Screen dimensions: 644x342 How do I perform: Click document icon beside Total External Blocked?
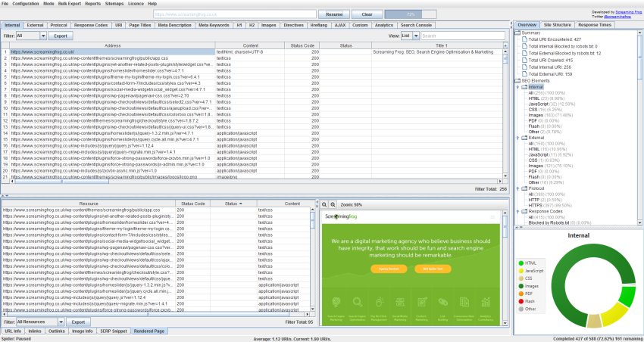click(x=524, y=54)
